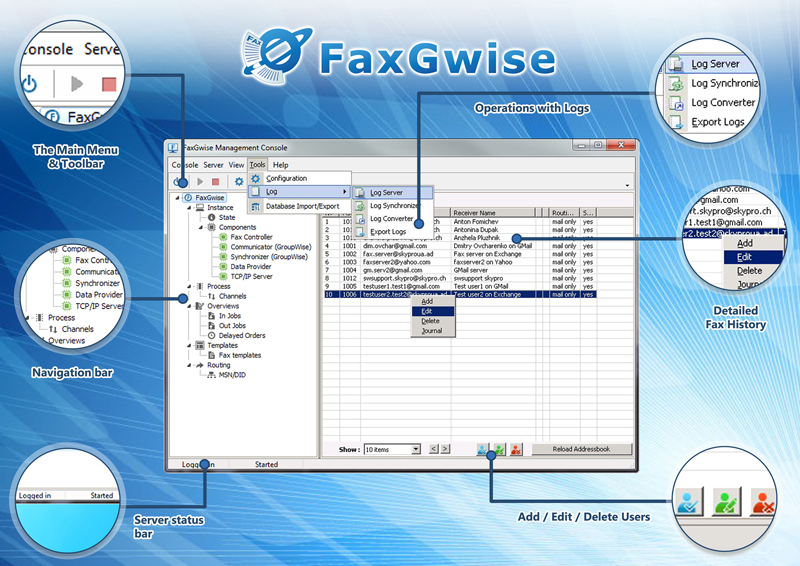800x566 pixels.
Task: Click the Log Server icon in submenu
Action: tap(360, 192)
